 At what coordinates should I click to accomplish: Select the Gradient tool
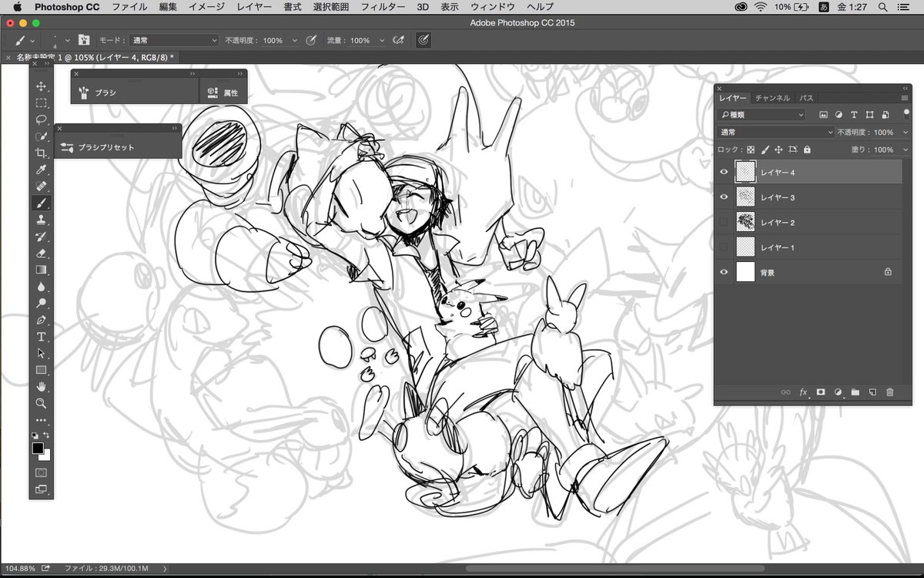[x=41, y=270]
